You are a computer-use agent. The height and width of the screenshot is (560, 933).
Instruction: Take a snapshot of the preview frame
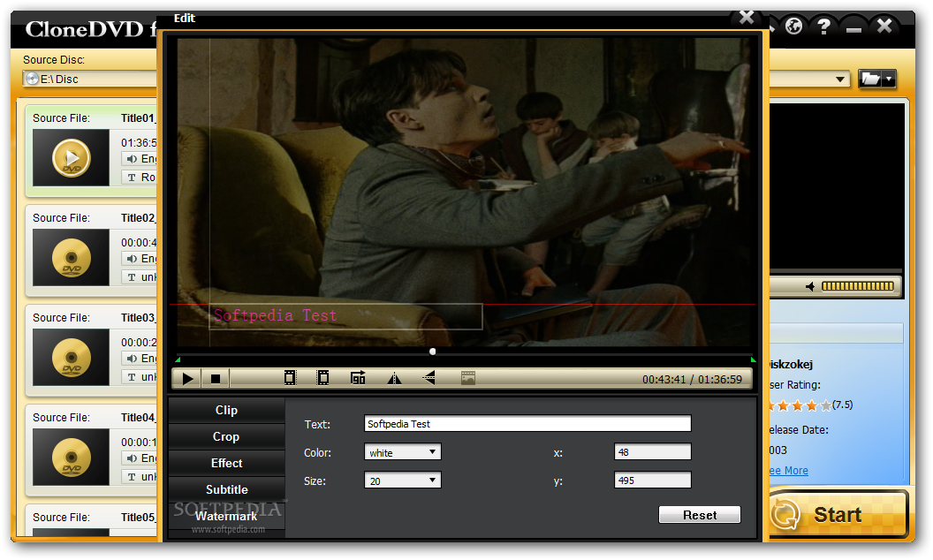(468, 378)
